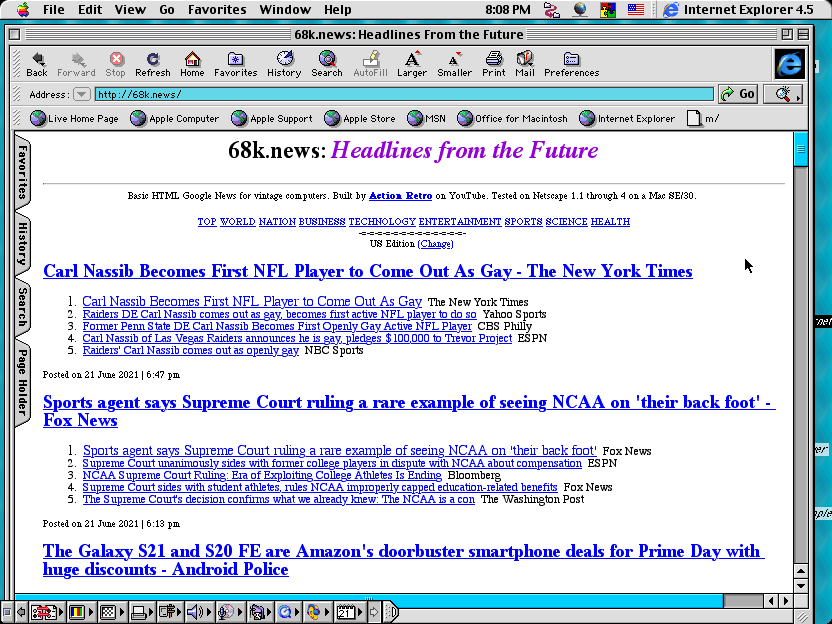Click the horizontal scrollbar right arrow
The image size is (832, 624).
(786, 601)
